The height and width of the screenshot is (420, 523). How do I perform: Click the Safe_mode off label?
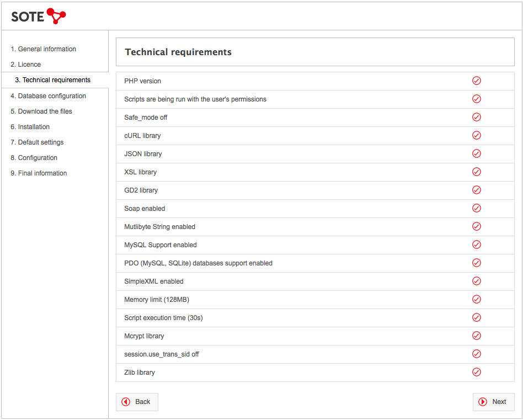pyautogui.click(x=146, y=118)
